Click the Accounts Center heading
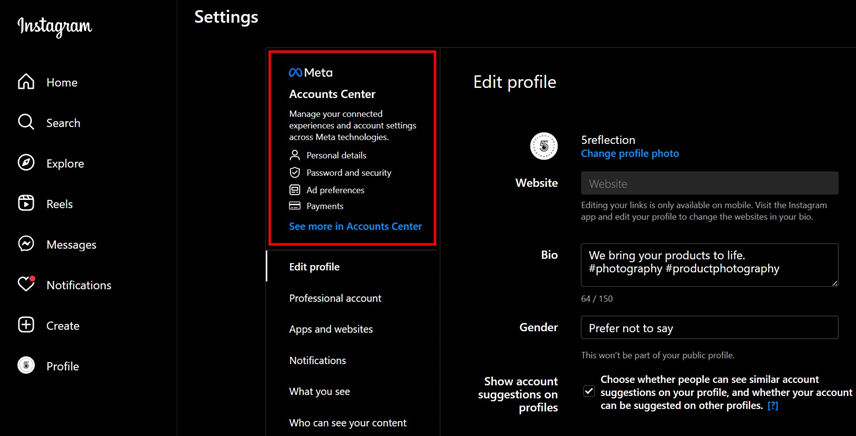This screenshot has height=436, width=856. click(x=332, y=94)
